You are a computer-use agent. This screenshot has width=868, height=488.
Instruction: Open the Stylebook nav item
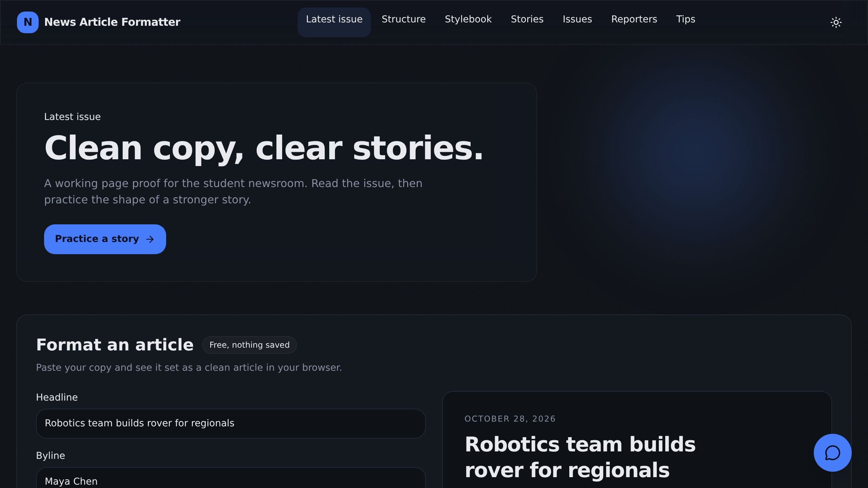tap(468, 19)
